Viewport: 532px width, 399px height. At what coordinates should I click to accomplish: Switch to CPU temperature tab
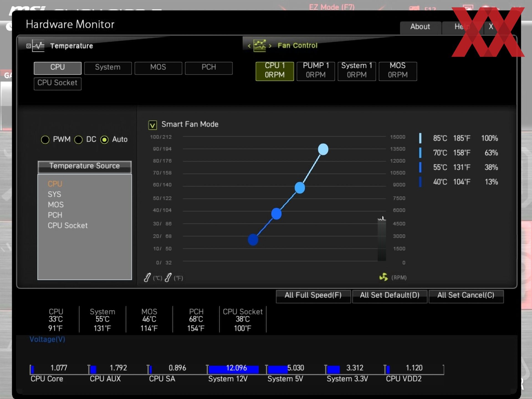point(58,68)
